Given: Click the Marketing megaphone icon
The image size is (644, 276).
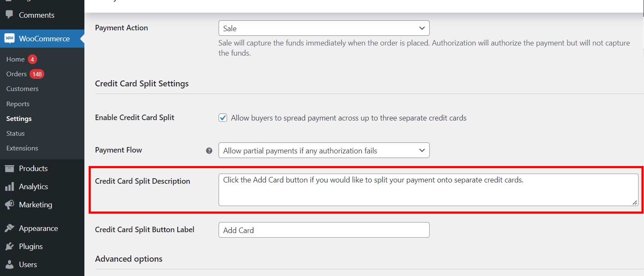Looking at the screenshot, I should pyautogui.click(x=9, y=205).
